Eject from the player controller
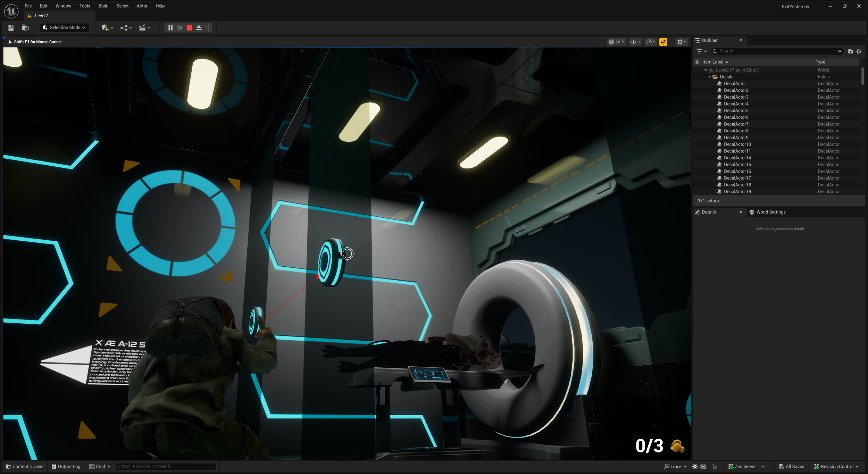The image size is (868, 474). click(x=199, y=28)
